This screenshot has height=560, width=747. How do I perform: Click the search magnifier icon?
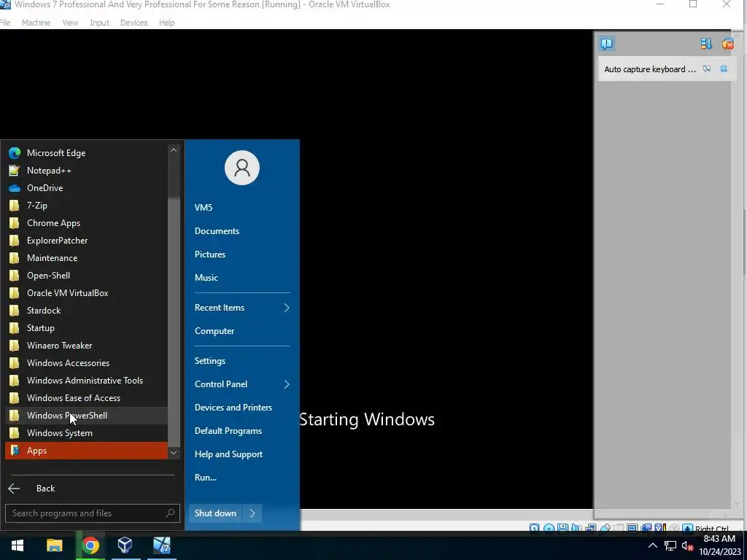click(170, 513)
